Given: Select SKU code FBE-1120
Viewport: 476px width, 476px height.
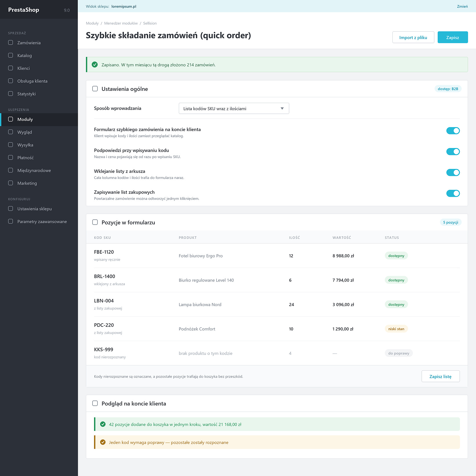Looking at the screenshot, I should pos(104,252).
